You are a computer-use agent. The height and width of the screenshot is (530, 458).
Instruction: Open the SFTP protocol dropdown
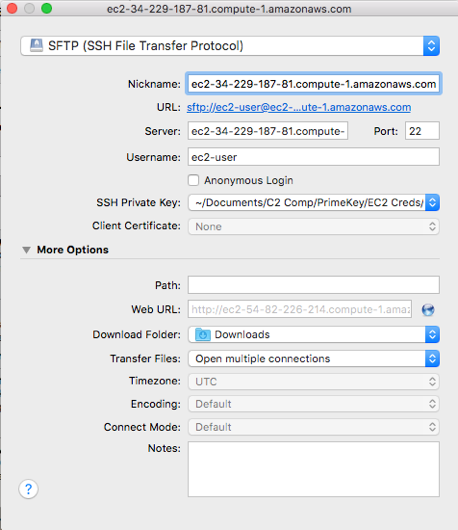point(230,46)
